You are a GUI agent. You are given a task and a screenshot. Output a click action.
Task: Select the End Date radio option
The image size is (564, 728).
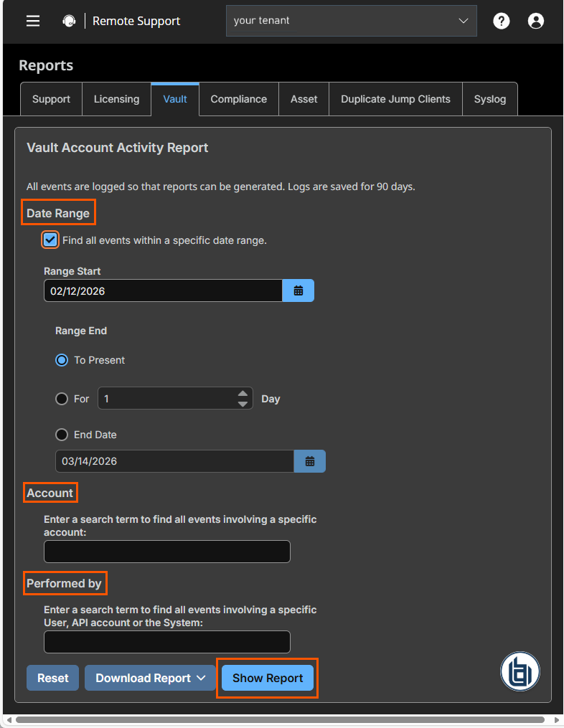click(62, 435)
